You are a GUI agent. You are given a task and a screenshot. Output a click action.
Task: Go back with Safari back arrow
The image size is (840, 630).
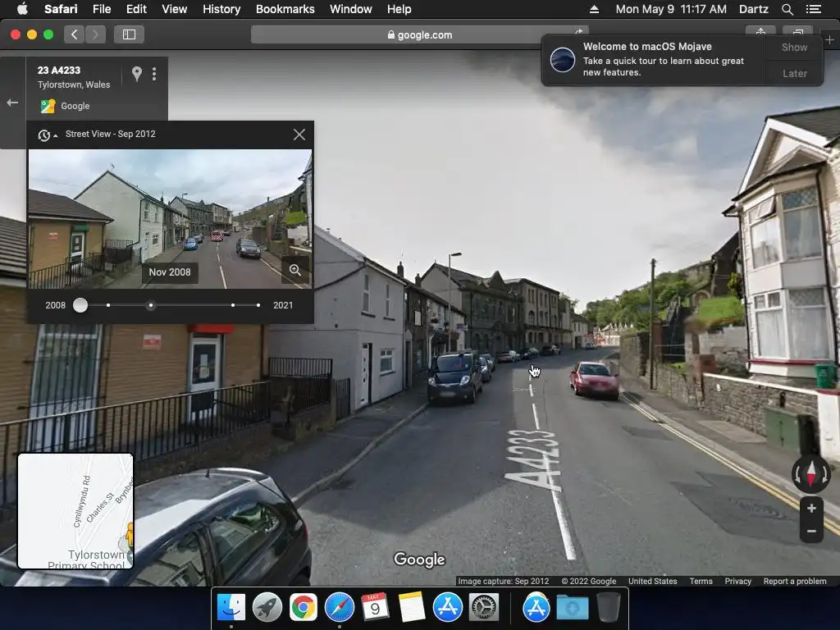[75, 34]
